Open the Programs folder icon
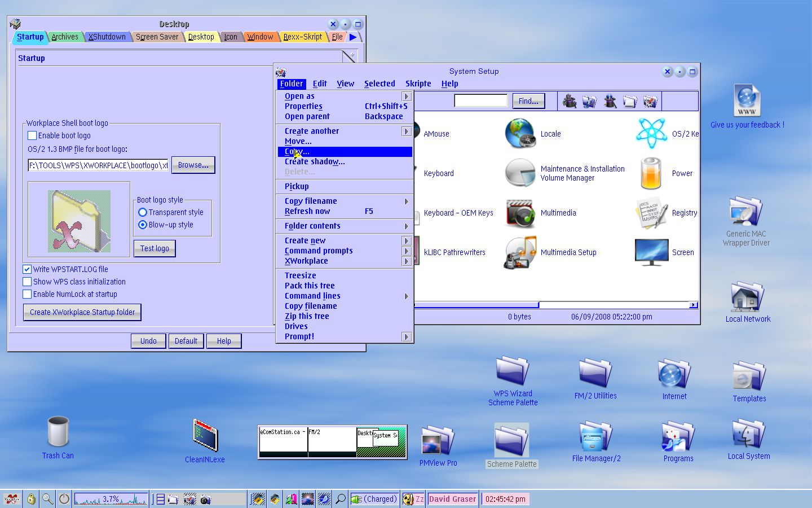 click(678, 436)
